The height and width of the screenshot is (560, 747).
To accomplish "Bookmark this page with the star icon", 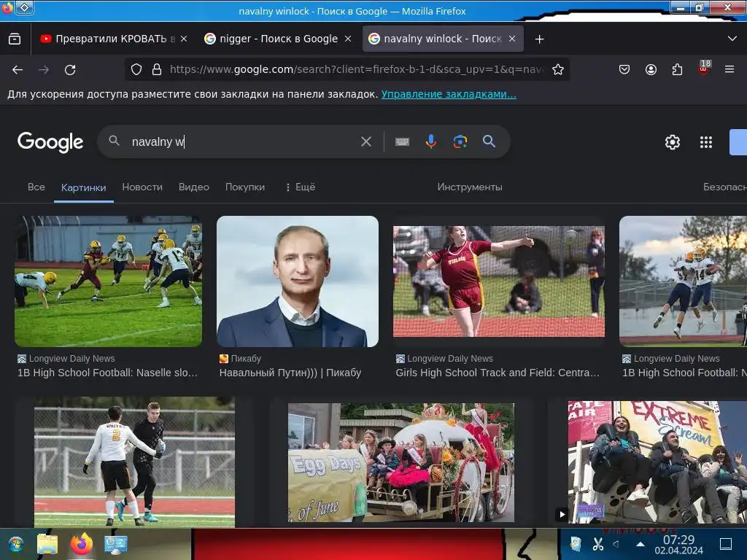I will point(558,69).
